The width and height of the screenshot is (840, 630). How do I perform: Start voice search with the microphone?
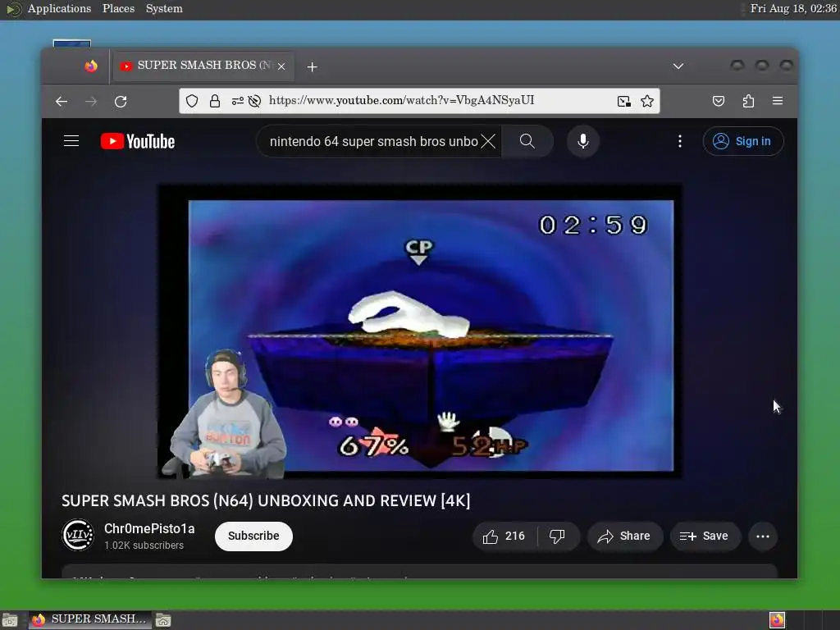(583, 141)
